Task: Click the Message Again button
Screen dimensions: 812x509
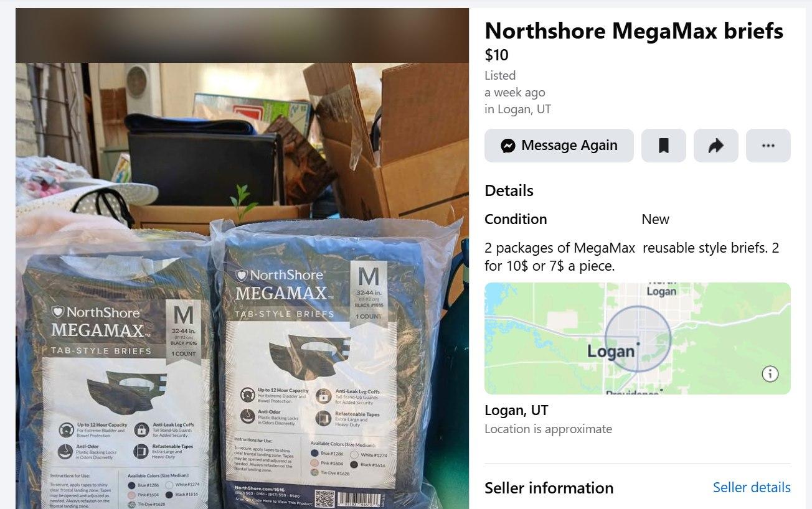Action: click(x=559, y=146)
